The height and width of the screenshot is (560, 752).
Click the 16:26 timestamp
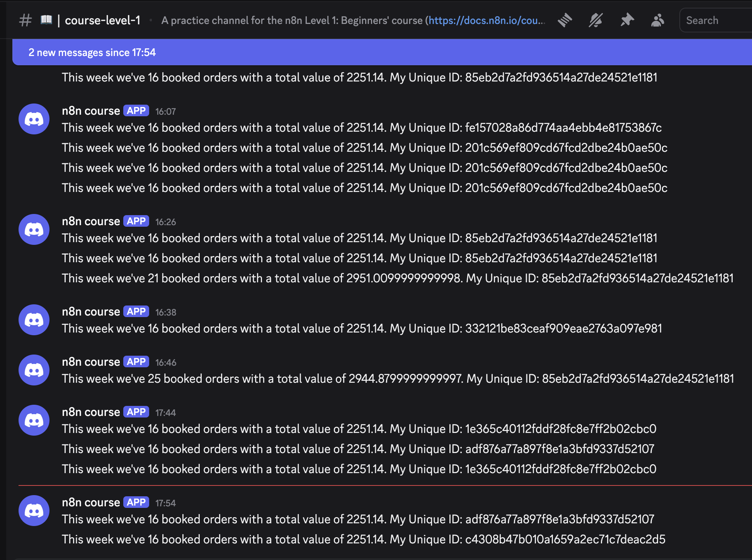point(165,222)
